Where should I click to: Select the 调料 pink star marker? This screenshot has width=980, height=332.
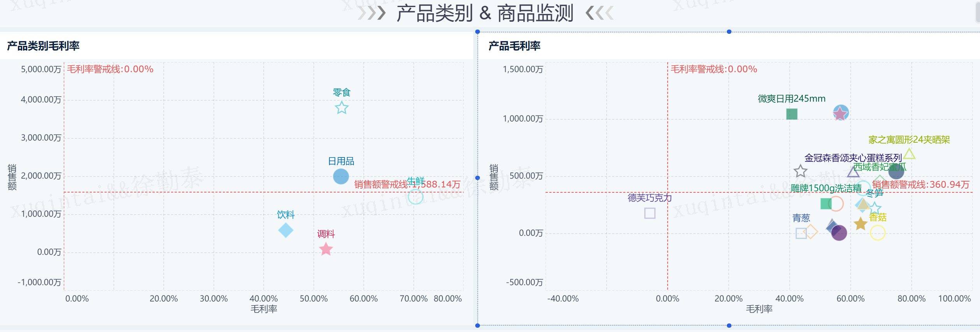point(325,249)
